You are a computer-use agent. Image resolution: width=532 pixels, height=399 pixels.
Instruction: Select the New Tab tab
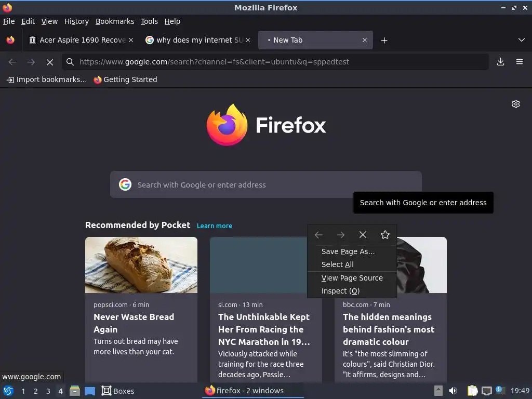tap(315, 40)
